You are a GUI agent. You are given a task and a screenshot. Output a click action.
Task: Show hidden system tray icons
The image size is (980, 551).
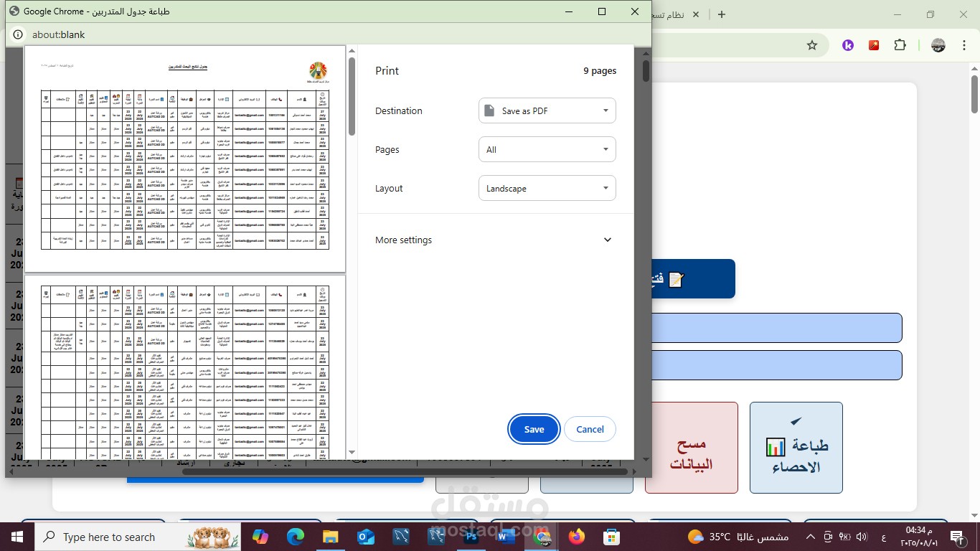pyautogui.click(x=811, y=537)
